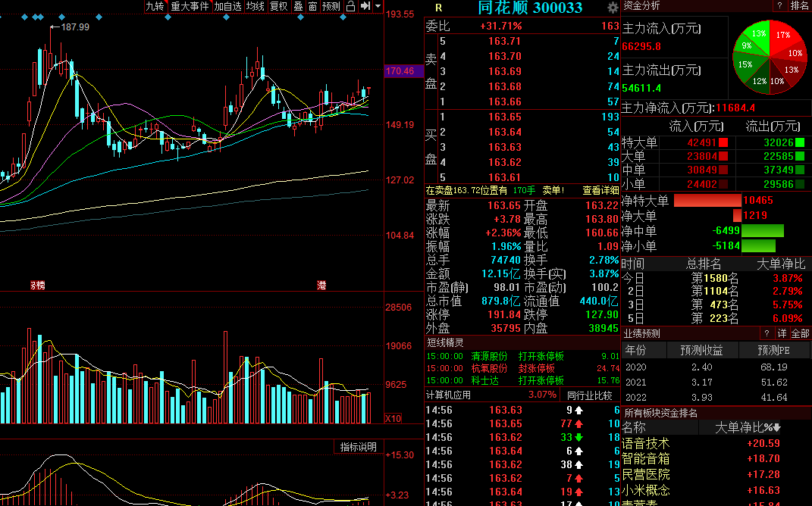
Task: Toggle the 预测 forecast option
Action: [x=331, y=6]
